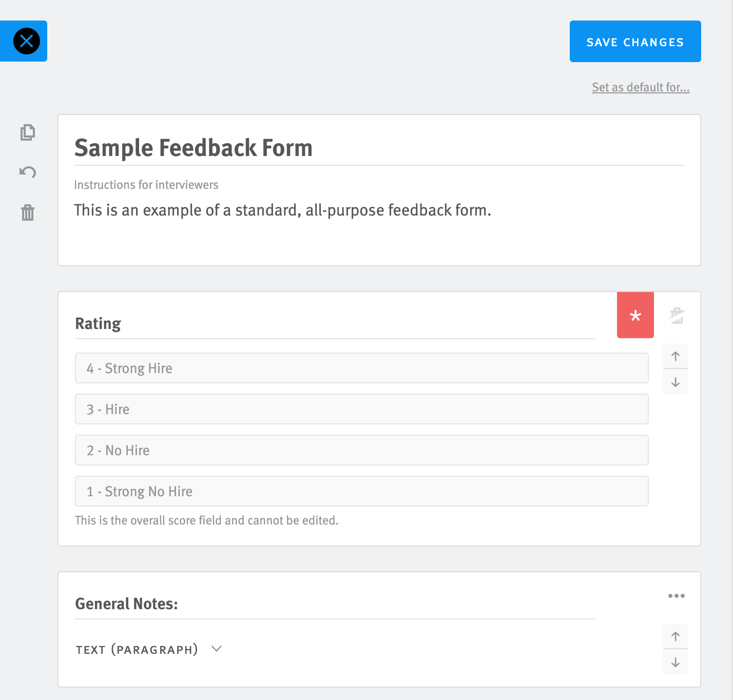Move the Rating field up
This screenshot has width=733, height=700.
tap(675, 356)
